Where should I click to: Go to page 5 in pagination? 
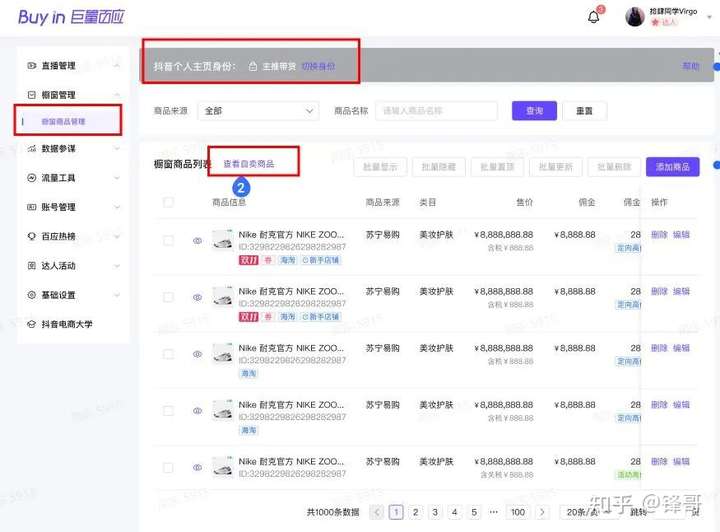pos(474,512)
